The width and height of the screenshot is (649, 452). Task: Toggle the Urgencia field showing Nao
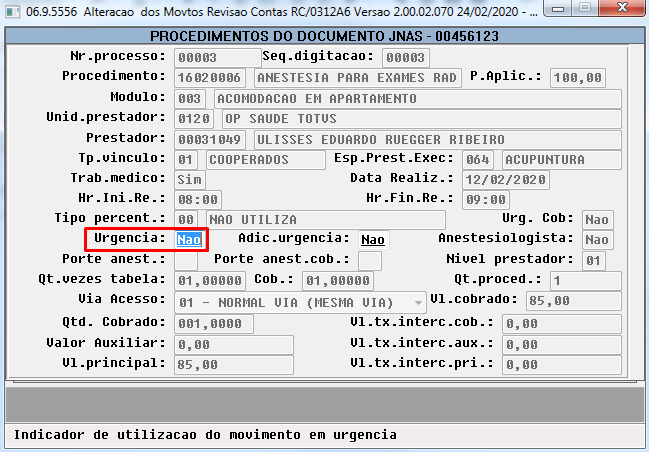click(x=189, y=240)
